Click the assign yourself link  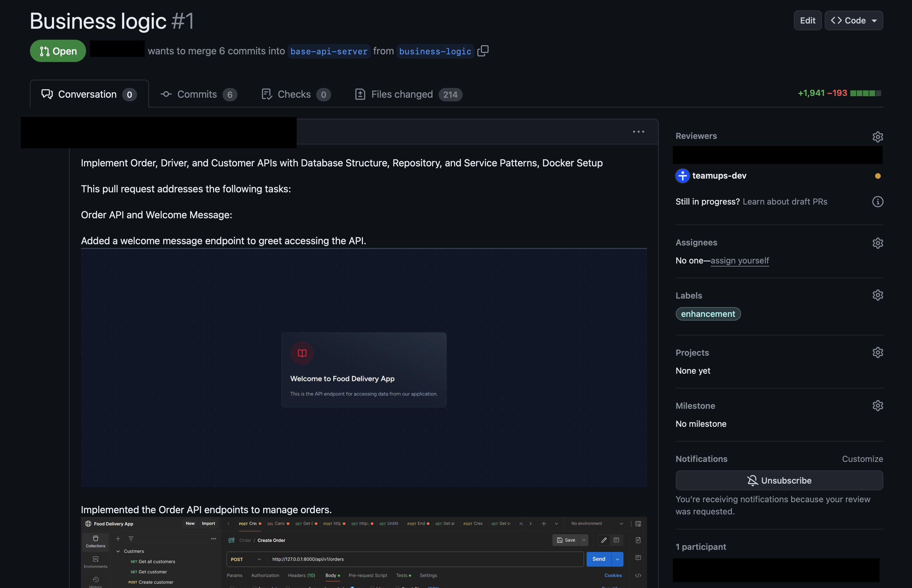tap(740, 260)
